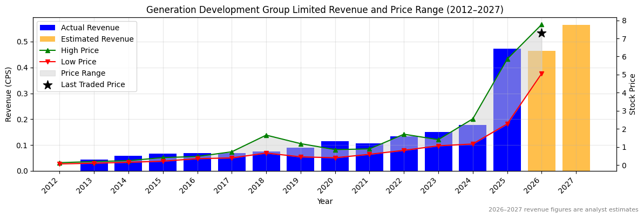
Task: Select the High Price marker at 2018
Action: click(266, 135)
